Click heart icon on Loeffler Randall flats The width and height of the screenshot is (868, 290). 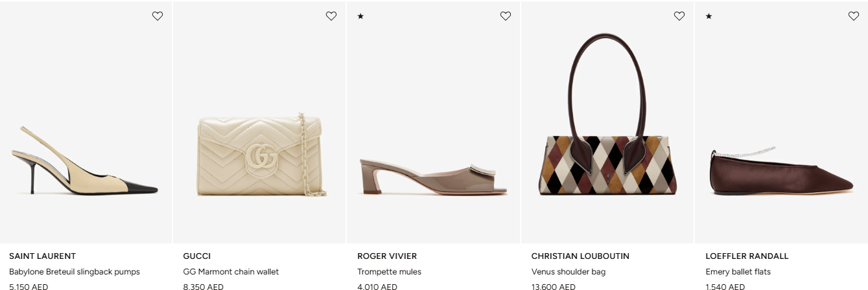[853, 16]
